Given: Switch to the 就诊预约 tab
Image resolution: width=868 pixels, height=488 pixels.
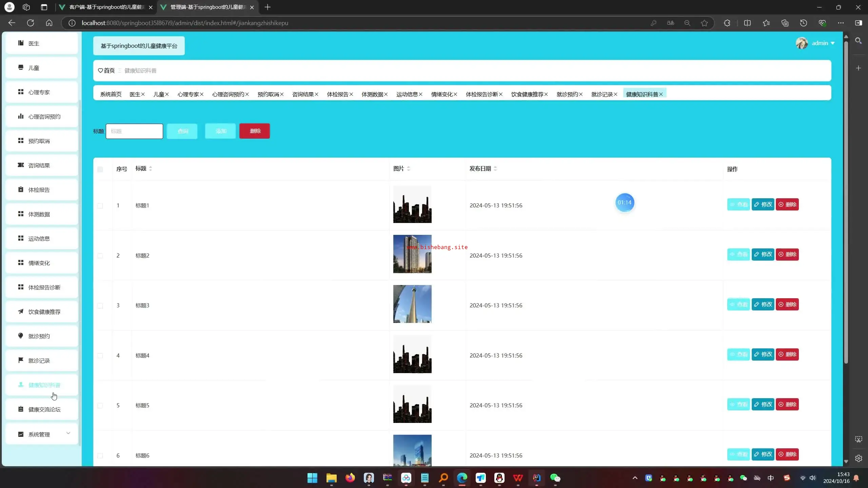Looking at the screenshot, I should click(x=567, y=95).
